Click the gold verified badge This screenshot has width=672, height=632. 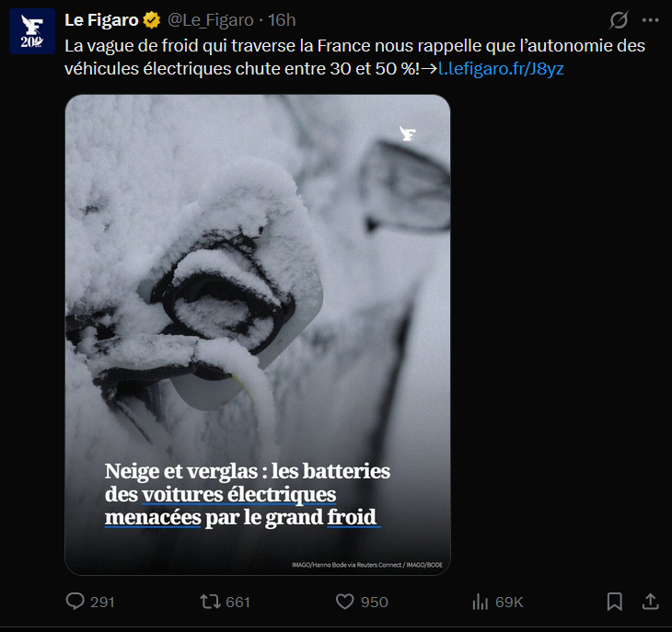[x=152, y=20]
